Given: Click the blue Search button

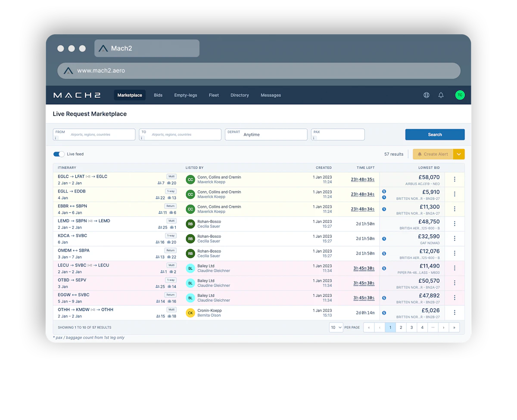Looking at the screenshot, I should (435, 134).
